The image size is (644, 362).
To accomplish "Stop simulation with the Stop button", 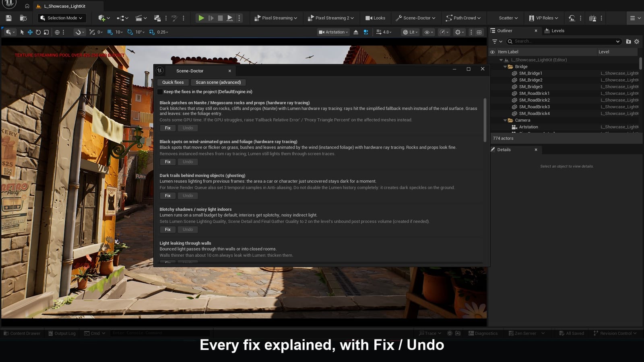I will [220, 18].
